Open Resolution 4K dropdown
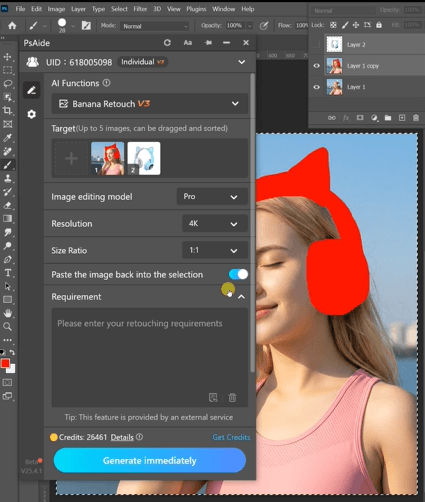The width and height of the screenshot is (425, 502). (215, 224)
